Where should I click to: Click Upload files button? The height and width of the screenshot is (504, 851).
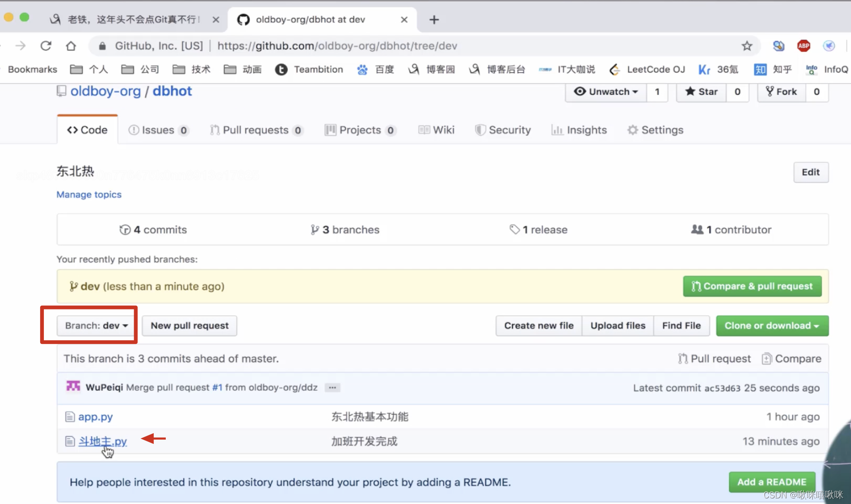coord(618,325)
